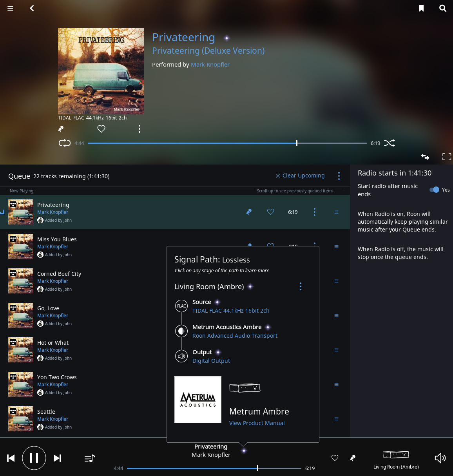The width and height of the screenshot is (453, 476).
Task: Open Living Room (Ambre) signal path options
Action: click(301, 286)
